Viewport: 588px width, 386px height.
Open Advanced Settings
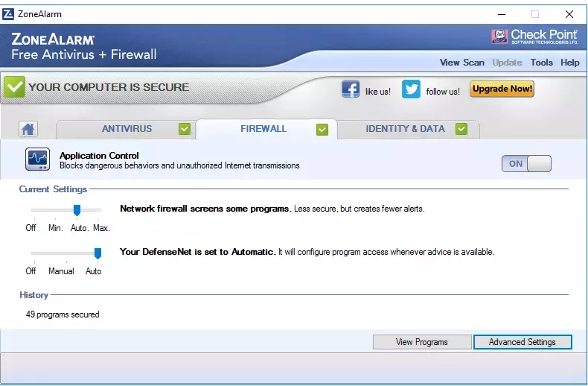click(x=523, y=342)
